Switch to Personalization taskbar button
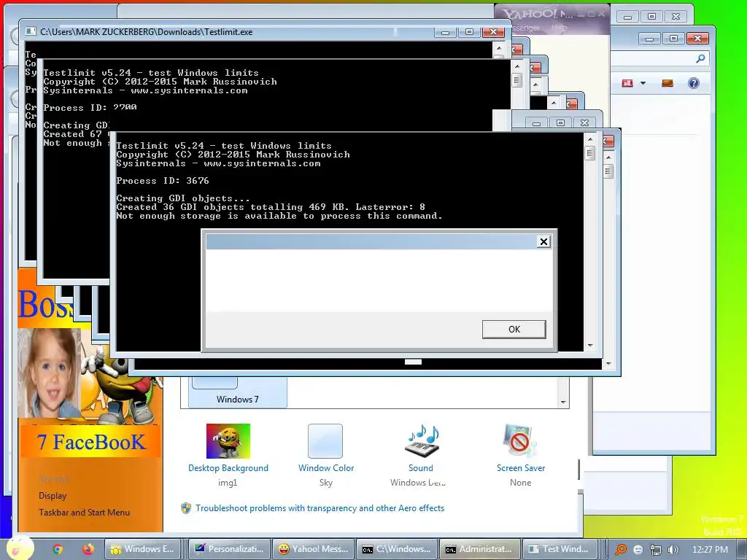The height and width of the screenshot is (560, 747). click(230, 549)
